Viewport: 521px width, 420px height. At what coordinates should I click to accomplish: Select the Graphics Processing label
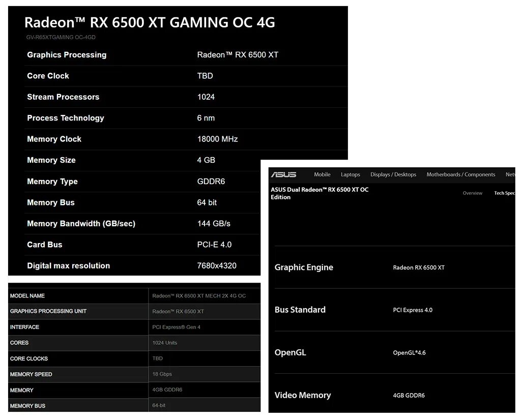pyautogui.click(x=67, y=55)
